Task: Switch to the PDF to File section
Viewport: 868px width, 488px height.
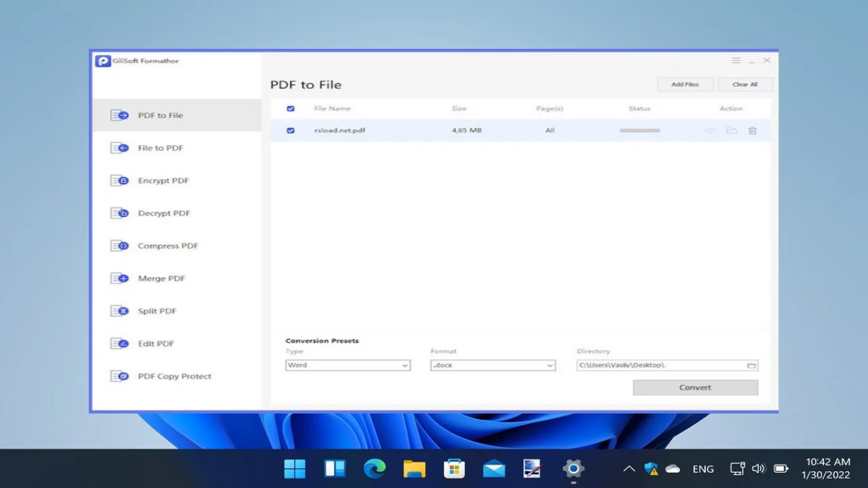Action: point(176,115)
